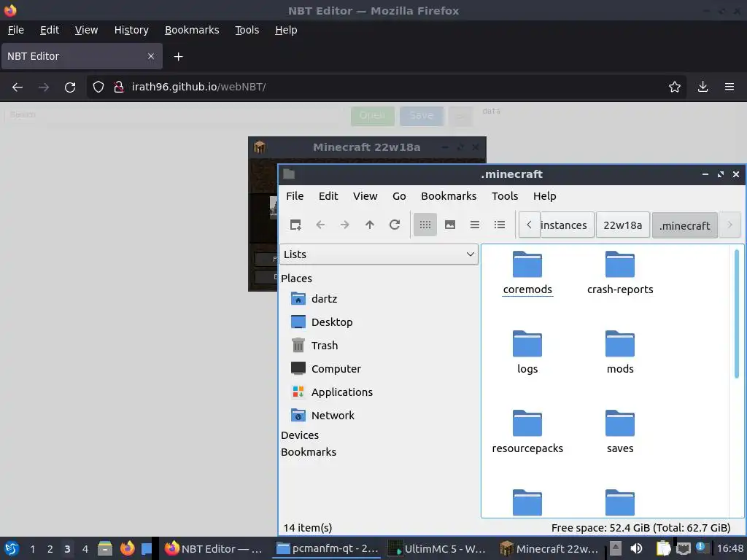
Task: Select the coremods folder
Action: (x=527, y=273)
